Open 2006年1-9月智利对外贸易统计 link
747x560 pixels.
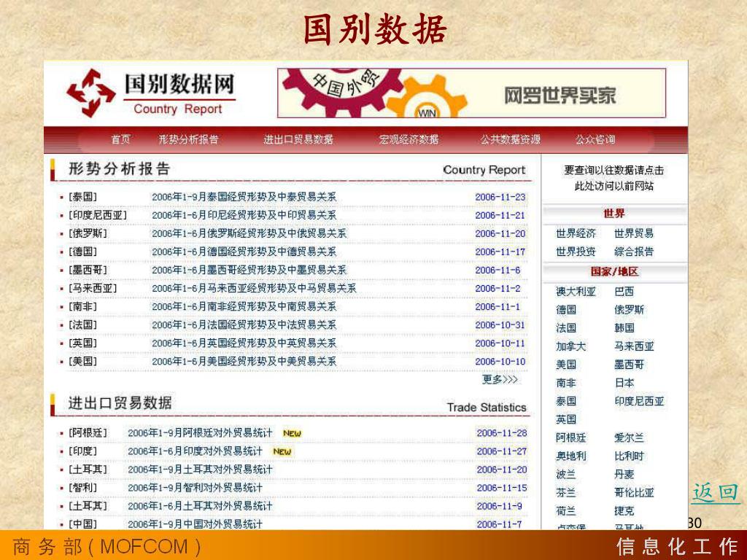pos(195,488)
